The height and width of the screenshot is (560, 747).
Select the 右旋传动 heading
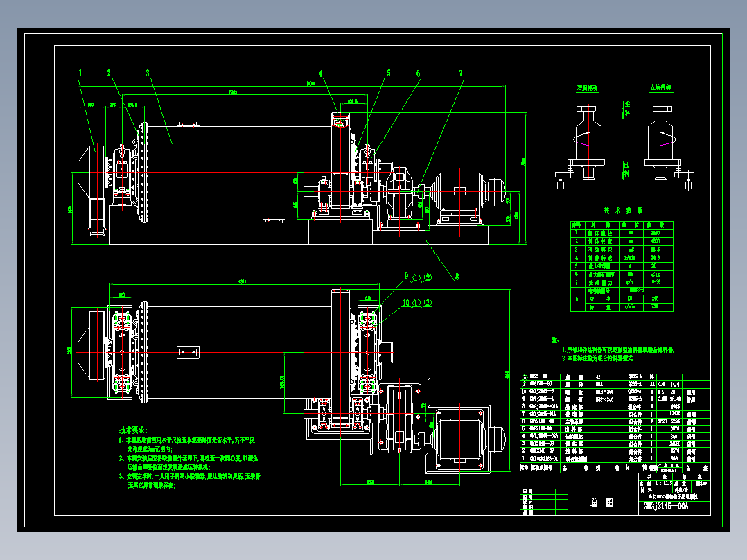pyautogui.click(x=587, y=88)
